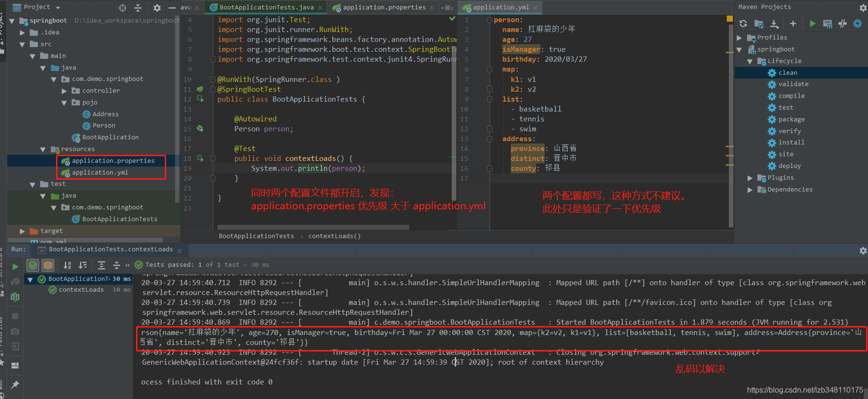
Task: Click dump threads camera icon
Action: coord(15,331)
